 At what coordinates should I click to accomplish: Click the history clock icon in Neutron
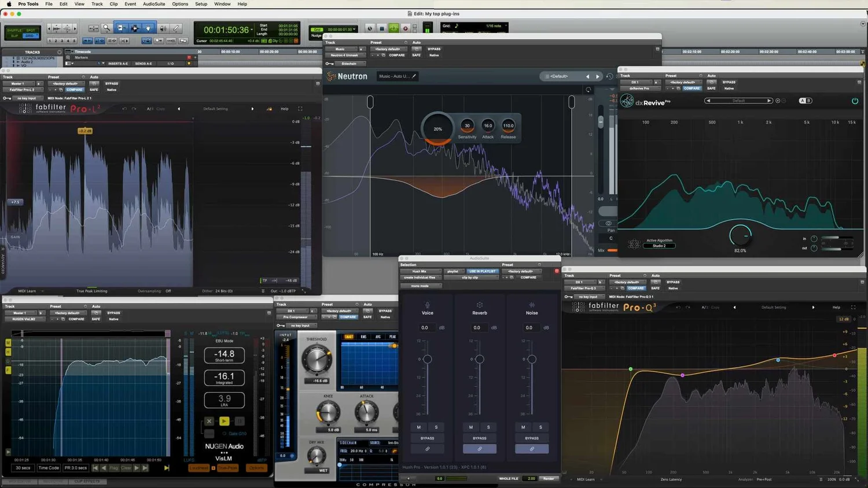(x=609, y=76)
